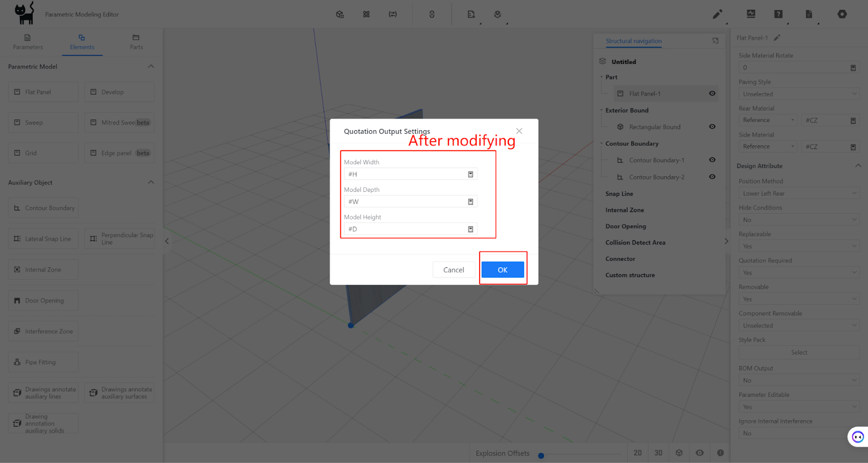Open the Rear Material Reference dropdown
This screenshot has height=463, width=868.
point(768,120)
